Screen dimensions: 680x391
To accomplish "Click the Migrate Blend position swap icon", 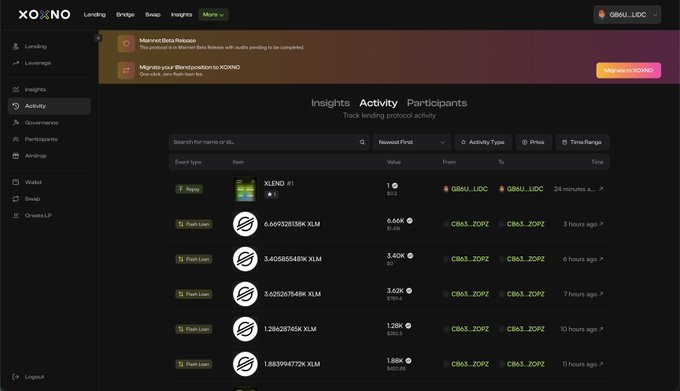I will click(126, 70).
